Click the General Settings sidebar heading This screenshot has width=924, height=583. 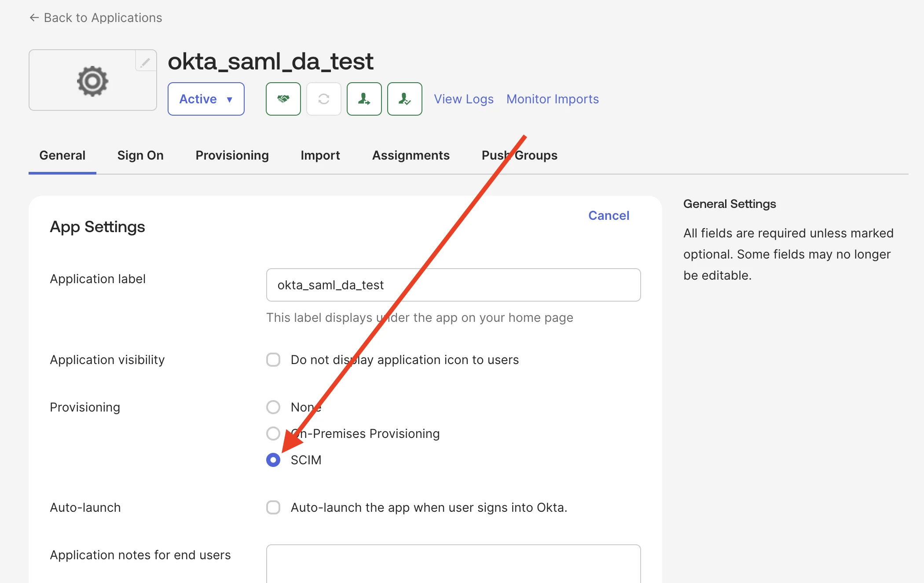[x=730, y=204]
